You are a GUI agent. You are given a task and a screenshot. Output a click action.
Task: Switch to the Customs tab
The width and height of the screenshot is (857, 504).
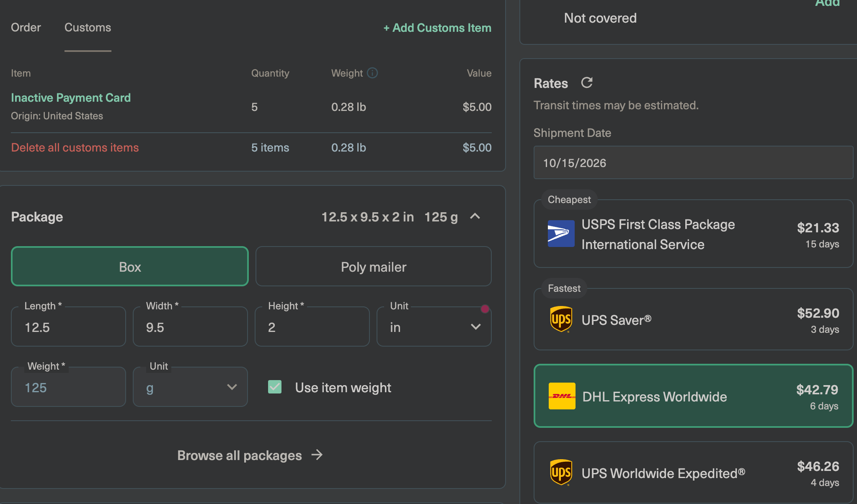[x=88, y=28]
